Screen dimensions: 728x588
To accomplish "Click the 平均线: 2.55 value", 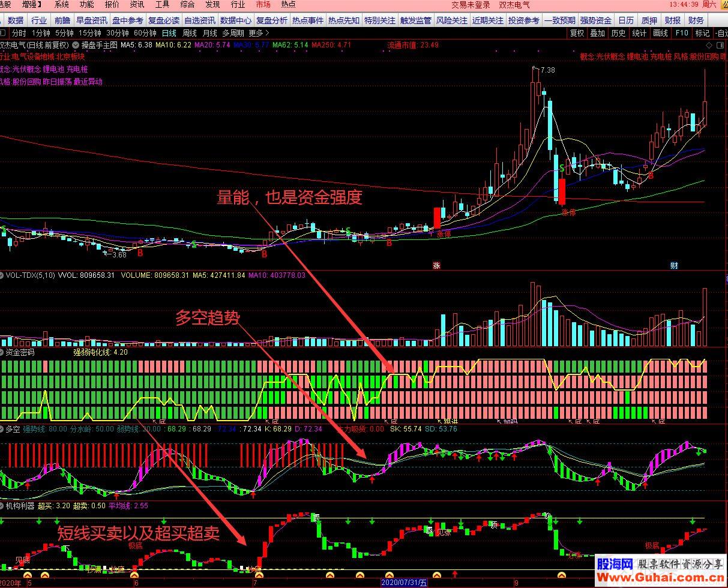I will 128,506.
